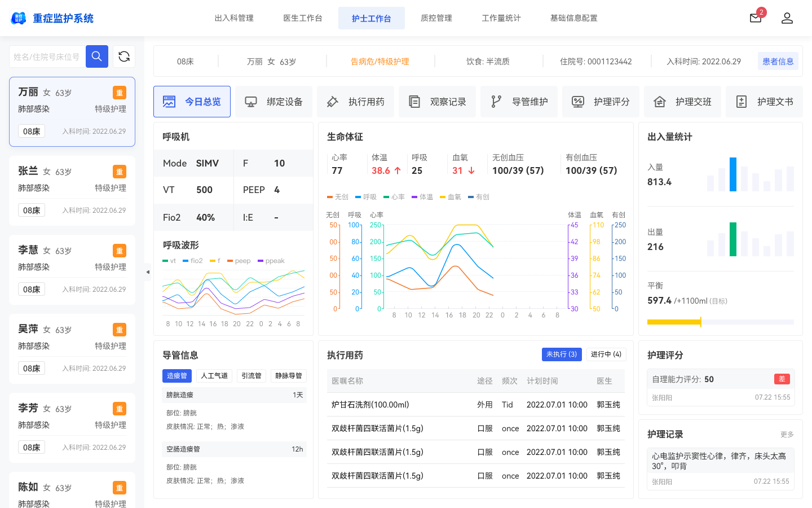
Task: Select the 静脉导管 catheter filter
Action: click(x=289, y=376)
